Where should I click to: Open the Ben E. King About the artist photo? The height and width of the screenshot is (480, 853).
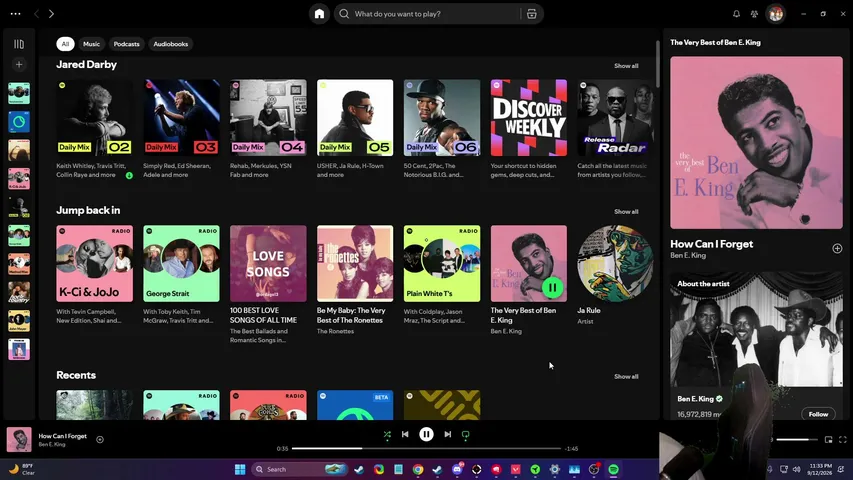tap(757, 329)
